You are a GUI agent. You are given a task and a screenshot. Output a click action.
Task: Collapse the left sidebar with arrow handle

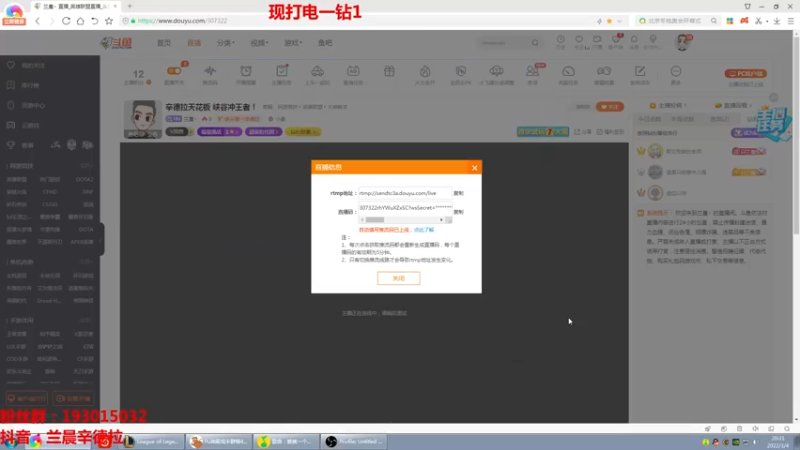tap(101, 240)
